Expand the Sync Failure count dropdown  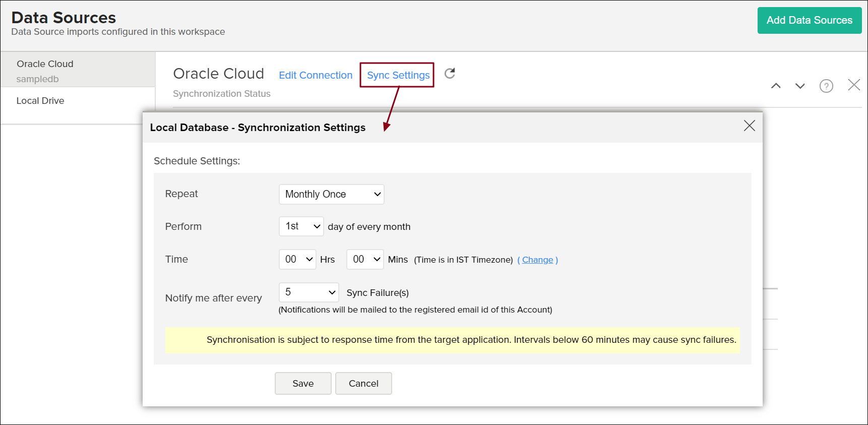(308, 292)
